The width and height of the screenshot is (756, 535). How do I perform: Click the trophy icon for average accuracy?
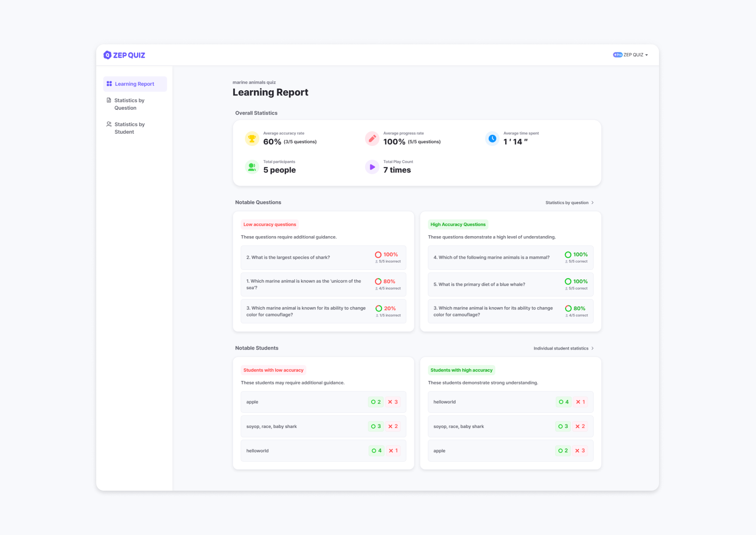coord(252,138)
